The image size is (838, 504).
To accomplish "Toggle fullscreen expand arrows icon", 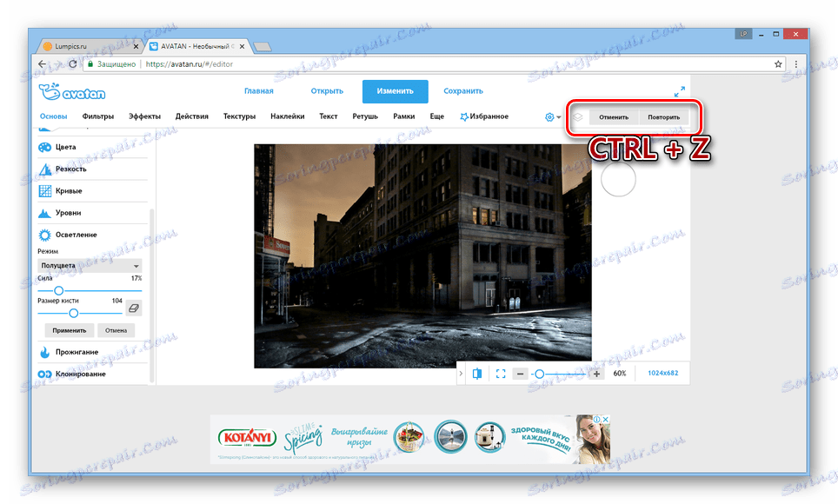I will point(679,92).
